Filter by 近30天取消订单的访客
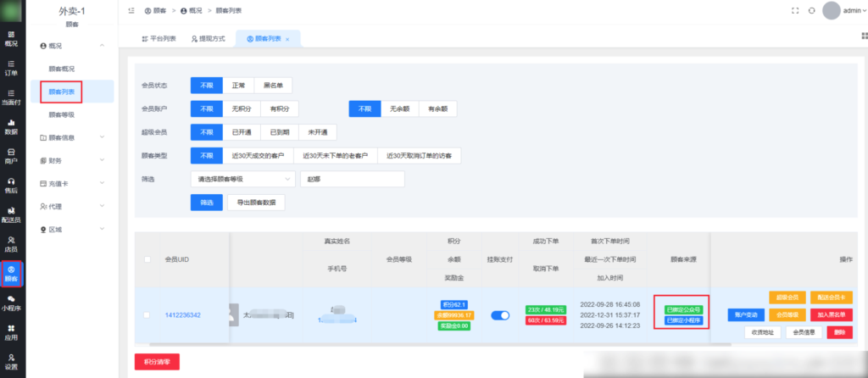The height and width of the screenshot is (378, 868). pos(419,156)
